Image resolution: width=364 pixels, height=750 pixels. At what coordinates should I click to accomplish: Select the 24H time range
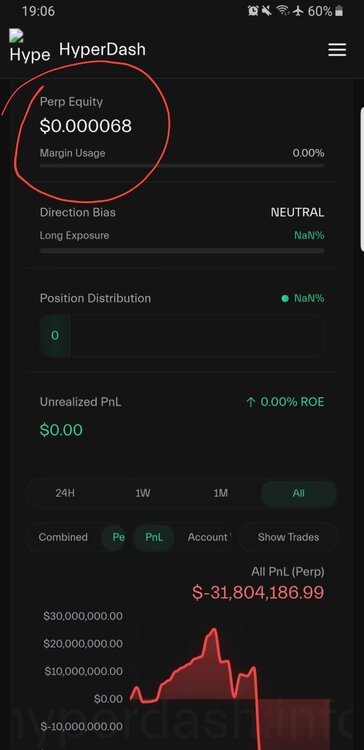[65, 493]
